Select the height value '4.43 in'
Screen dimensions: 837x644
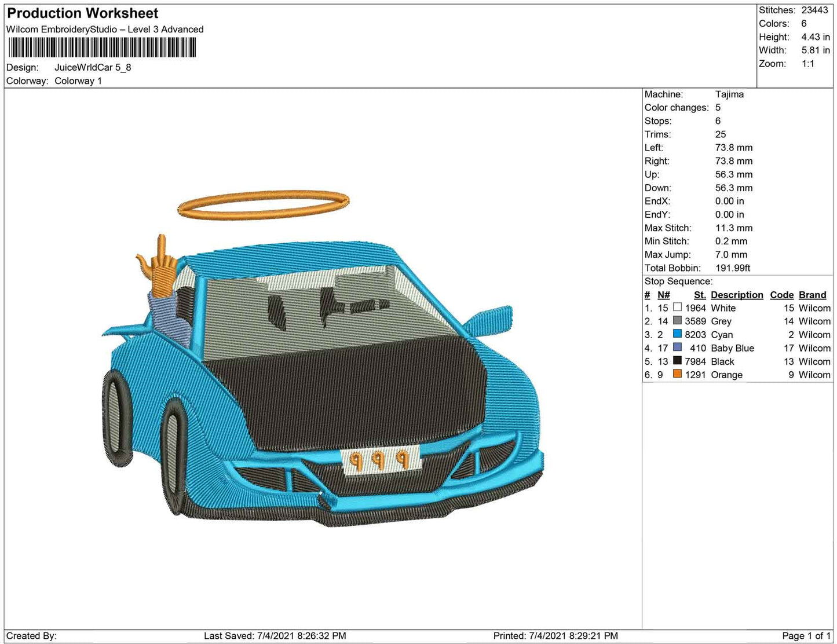pos(816,37)
